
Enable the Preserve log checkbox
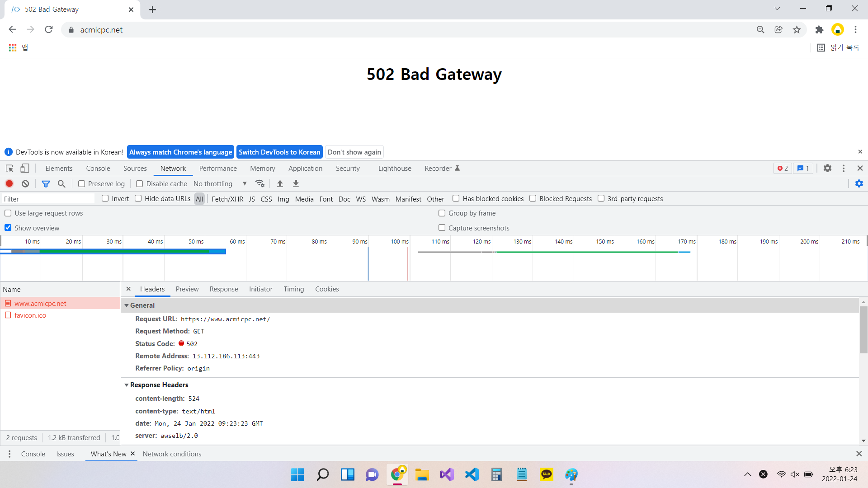click(x=82, y=183)
